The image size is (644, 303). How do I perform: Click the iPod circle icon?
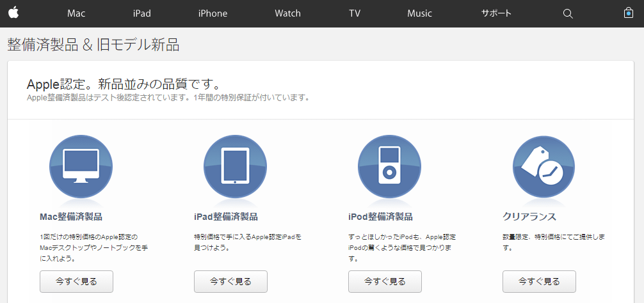coord(389,166)
